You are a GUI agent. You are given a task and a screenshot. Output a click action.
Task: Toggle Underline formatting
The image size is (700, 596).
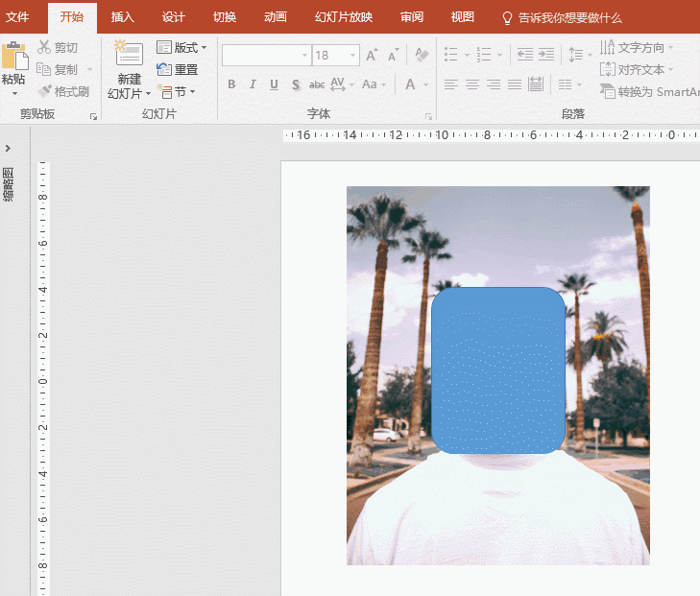coord(274,84)
